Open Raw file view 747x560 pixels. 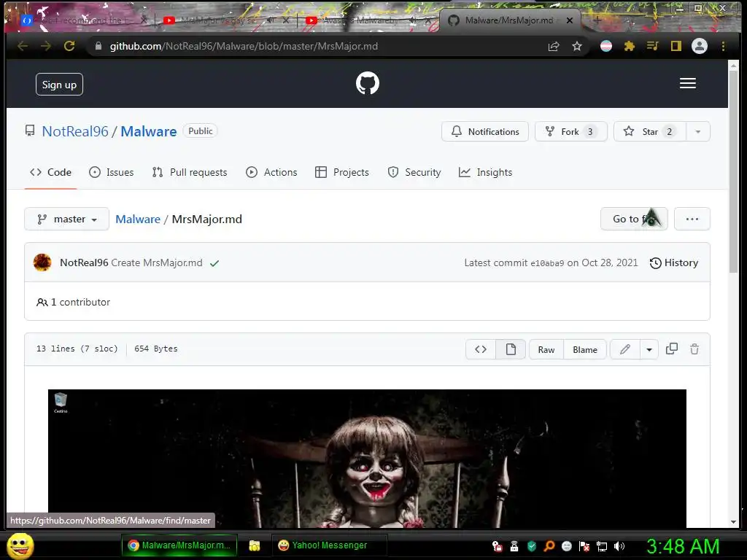pyautogui.click(x=546, y=349)
